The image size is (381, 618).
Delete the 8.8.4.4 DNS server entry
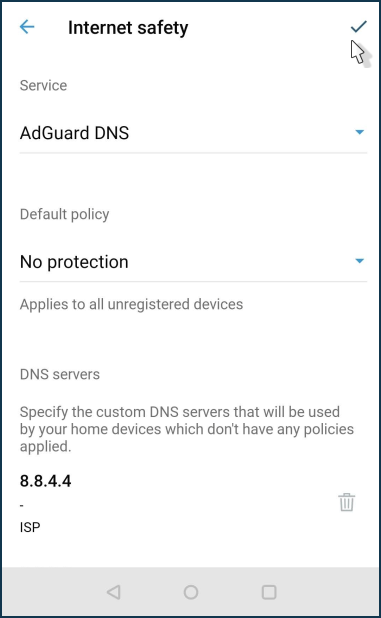(347, 502)
